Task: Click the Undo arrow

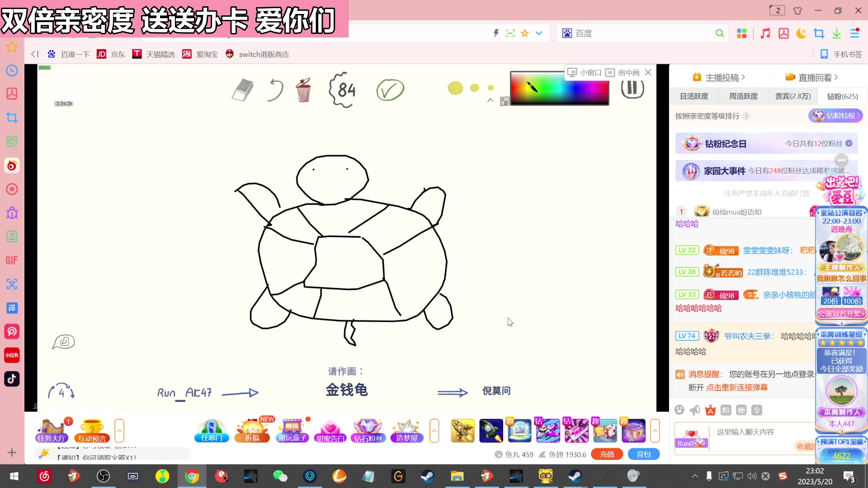Action: point(274,89)
